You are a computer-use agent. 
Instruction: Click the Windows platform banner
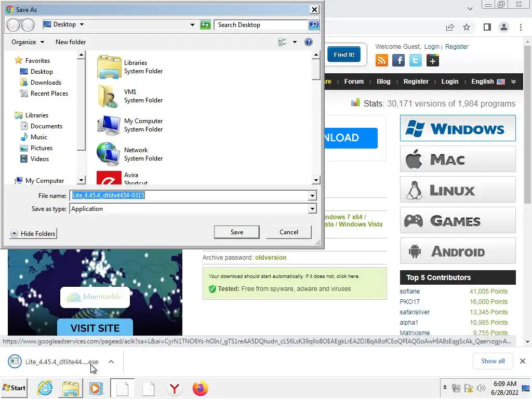(x=458, y=128)
